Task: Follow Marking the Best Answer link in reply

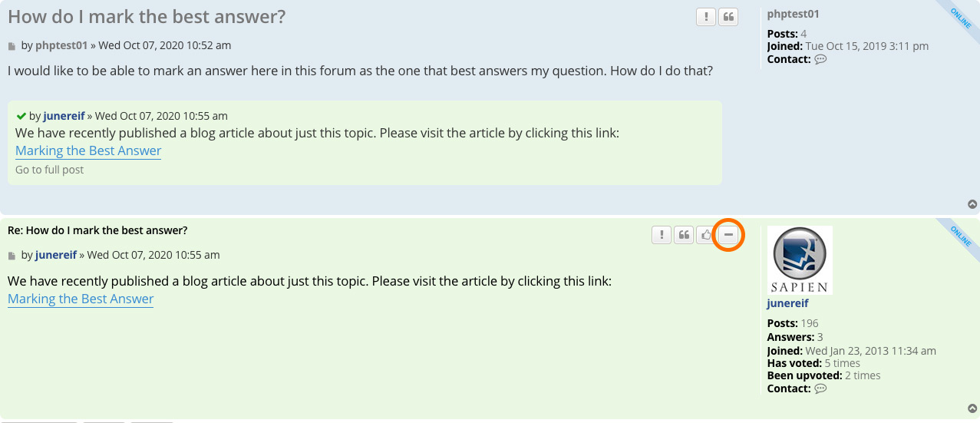Action: (x=81, y=299)
